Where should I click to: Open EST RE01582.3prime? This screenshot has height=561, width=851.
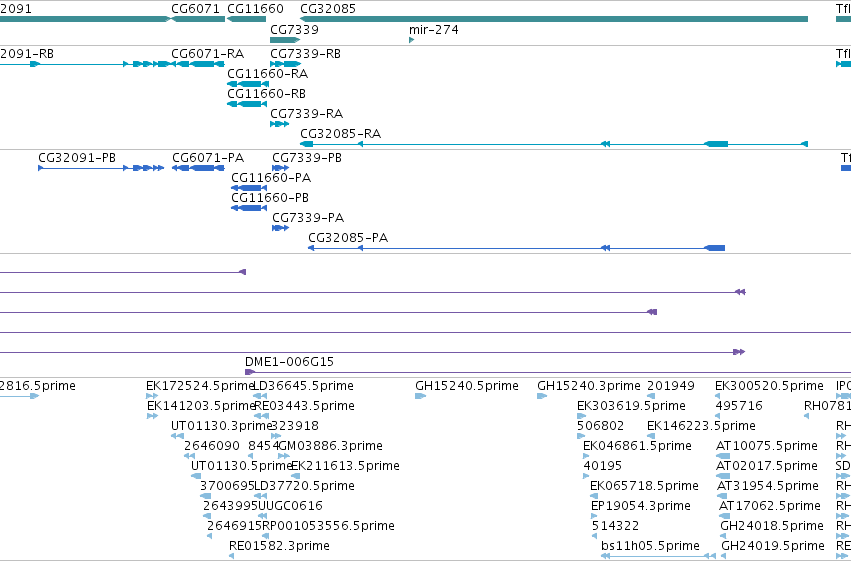[x=279, y=546]
